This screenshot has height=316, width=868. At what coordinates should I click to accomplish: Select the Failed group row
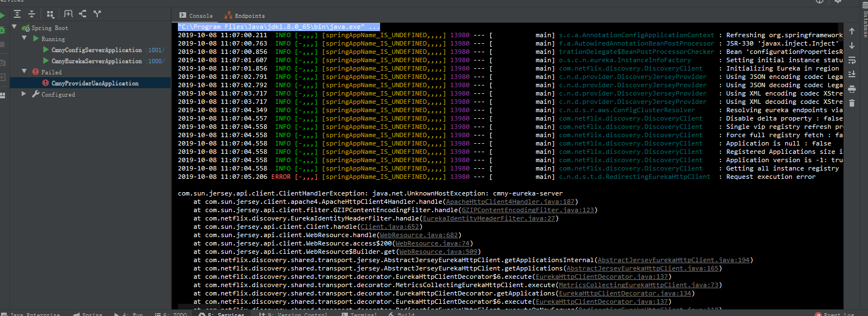90,72
